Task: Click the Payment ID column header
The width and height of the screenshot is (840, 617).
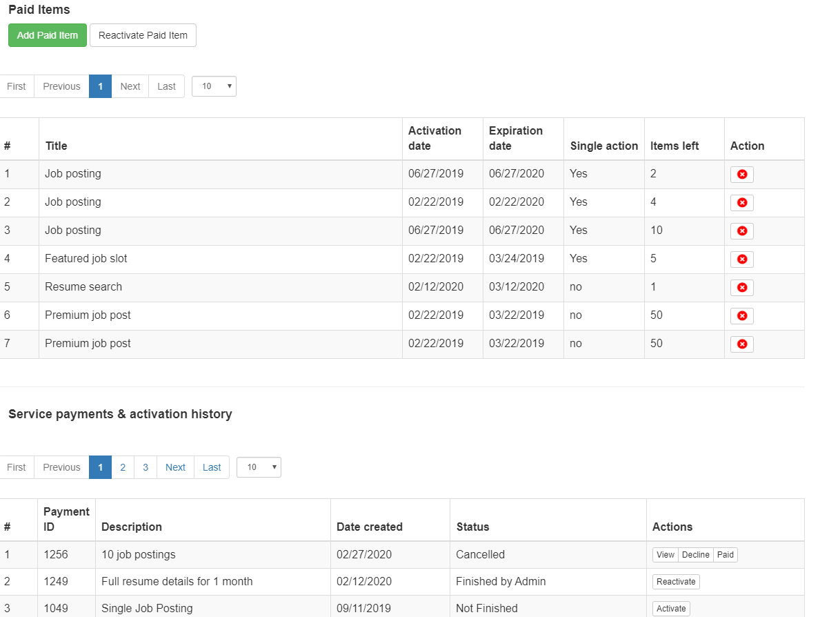Action: 66,519
